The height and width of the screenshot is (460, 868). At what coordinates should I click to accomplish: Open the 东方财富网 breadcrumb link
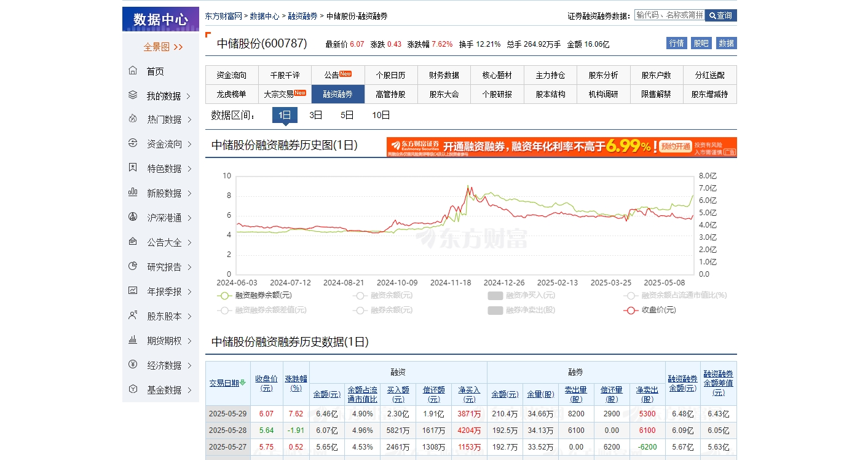click(223, 16)
